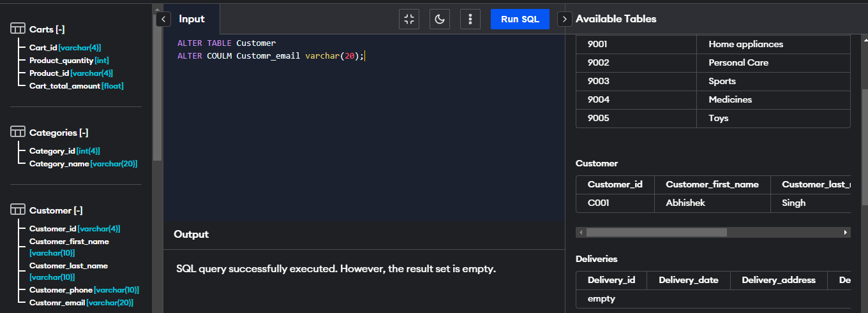
Task: Select Customr_email column in sidebar tree
Action: (81, 303)
